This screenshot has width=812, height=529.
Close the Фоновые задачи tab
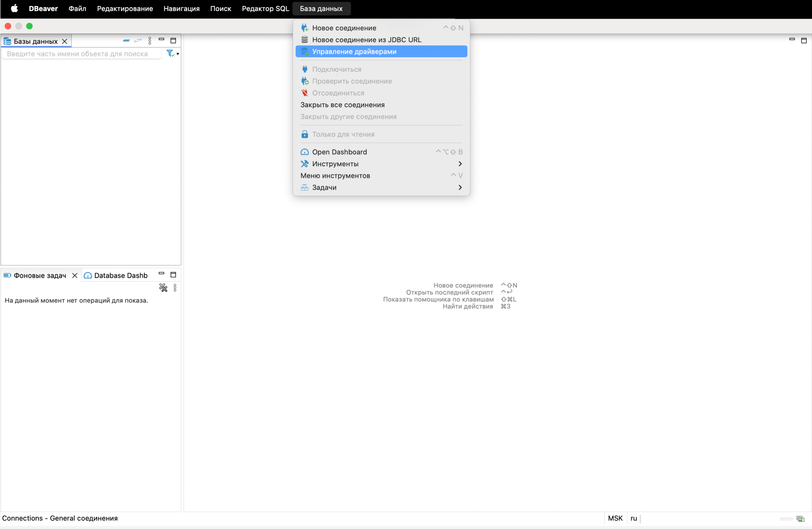pyautogui.click(x=75, y=276)
